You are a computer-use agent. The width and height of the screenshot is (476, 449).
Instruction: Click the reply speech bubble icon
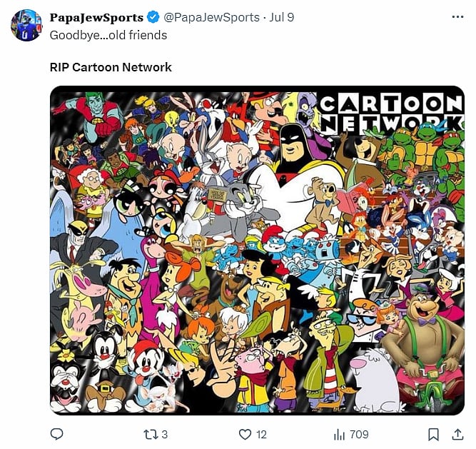[57, 434]
